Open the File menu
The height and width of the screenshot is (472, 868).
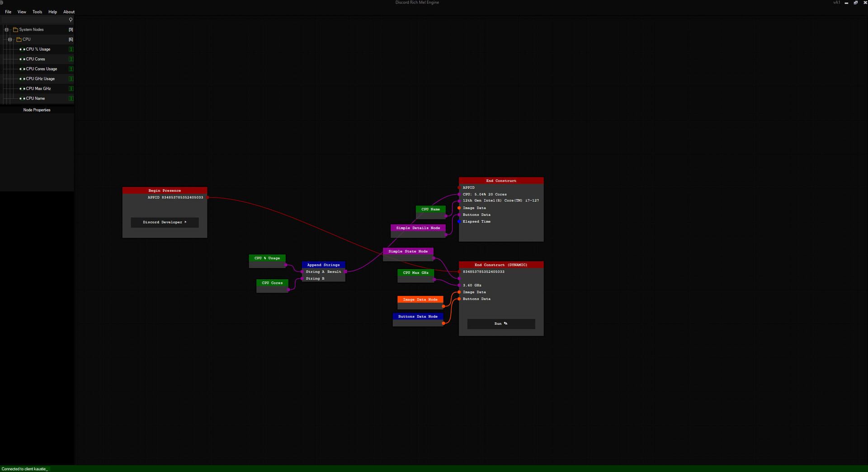(8, 12)
